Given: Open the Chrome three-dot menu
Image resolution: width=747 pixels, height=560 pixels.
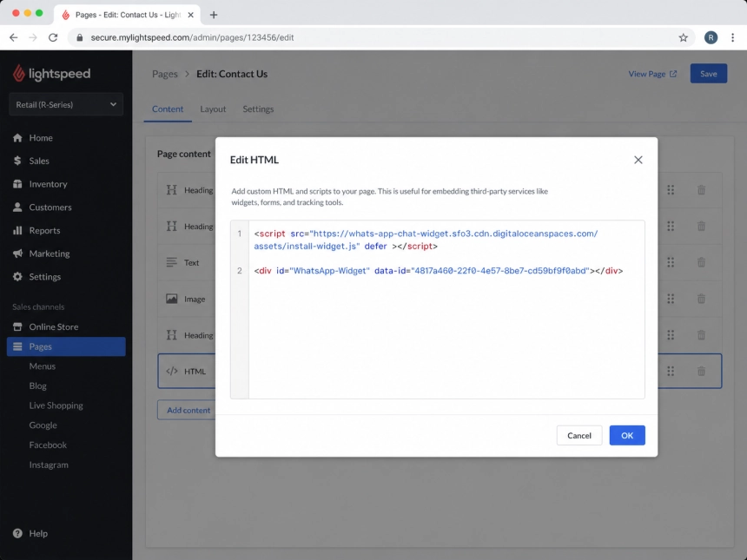Looking at the screenshot, I should 733,37.
